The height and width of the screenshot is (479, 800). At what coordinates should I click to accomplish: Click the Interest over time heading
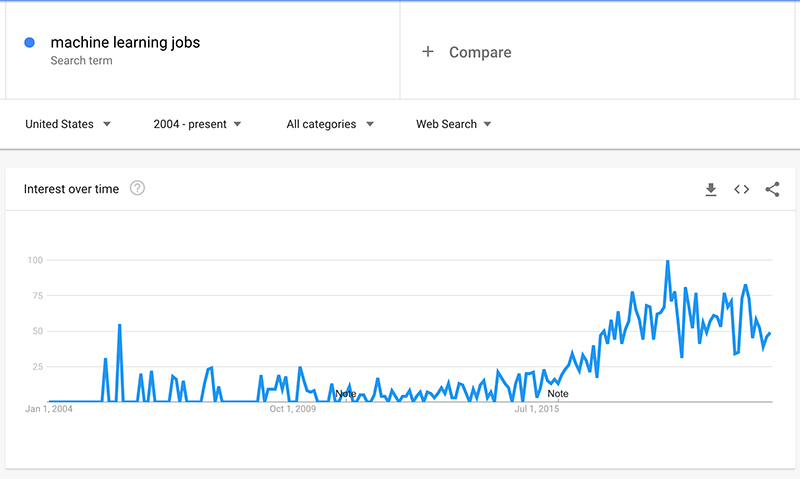pyautogui.click(x=71, y=189)
